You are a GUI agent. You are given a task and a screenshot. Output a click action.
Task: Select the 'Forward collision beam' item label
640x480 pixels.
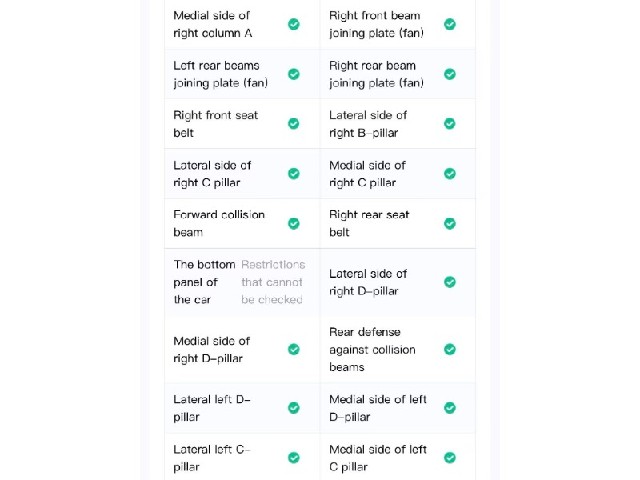pos(219,223)
